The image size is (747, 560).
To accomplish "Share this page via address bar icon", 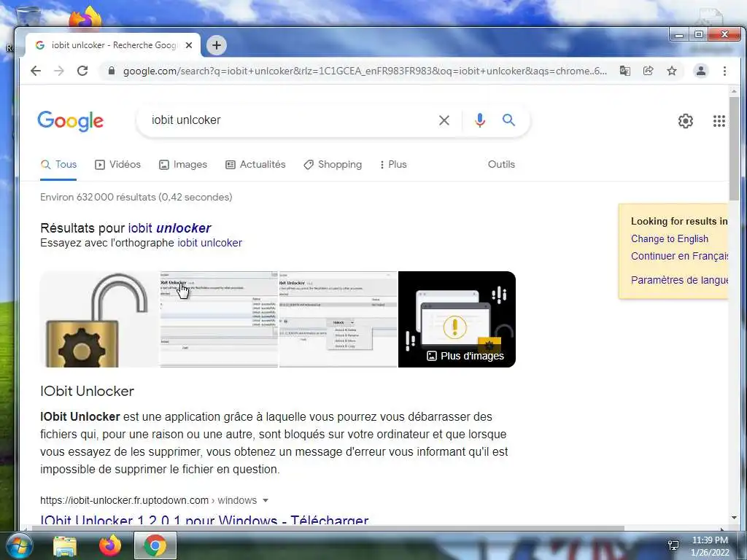I will point(648,71).
